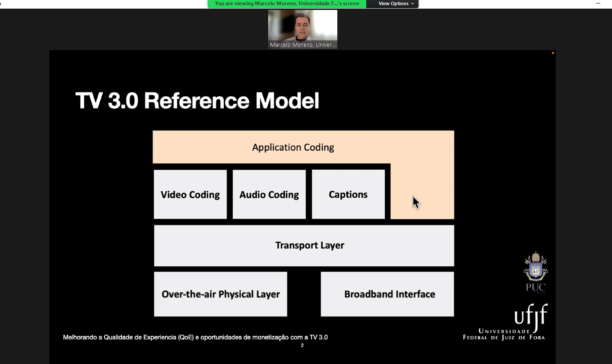The width and height of the screenshot is (612, 364).
Task: Click the slide number 2
Action: click(302, 345)
